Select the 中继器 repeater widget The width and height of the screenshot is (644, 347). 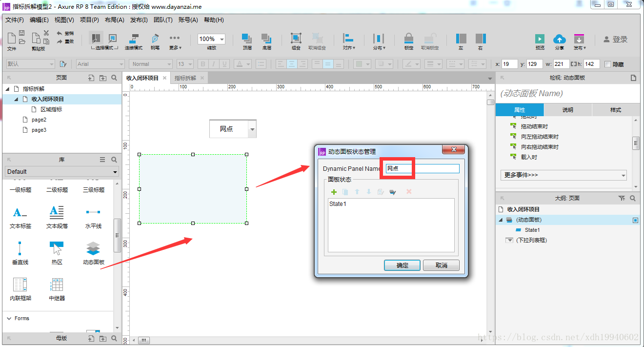[x=57, y=288]
